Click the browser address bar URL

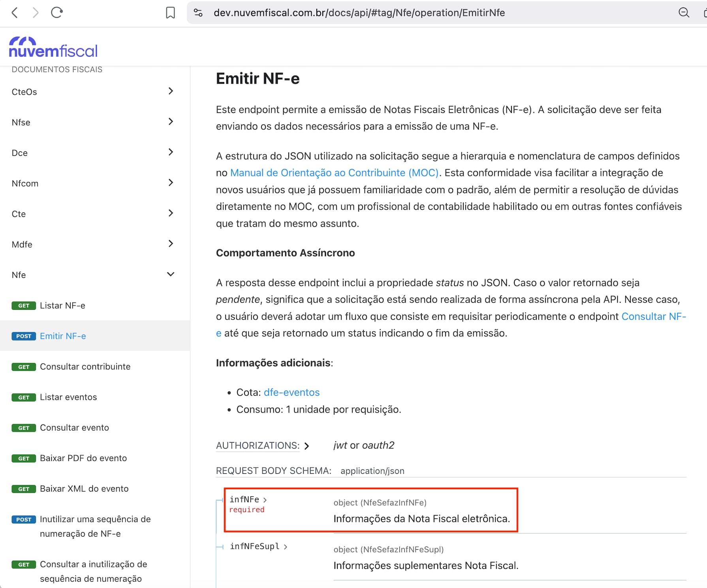359,13
